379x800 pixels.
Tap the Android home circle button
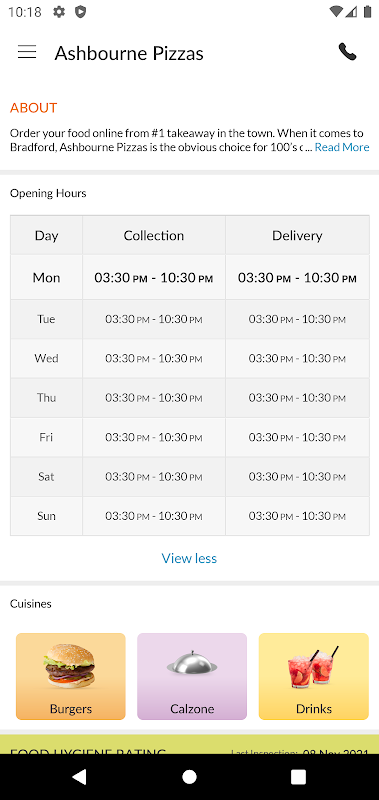click(x=189, y=777)
